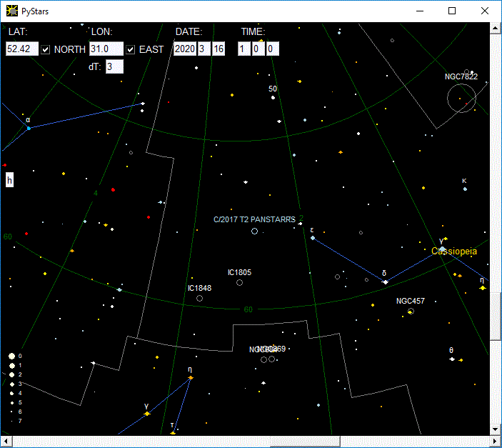Click the longitude field showing 31.0
The width and height of the screenshot is (502, 448).
(x=106, y=49)
